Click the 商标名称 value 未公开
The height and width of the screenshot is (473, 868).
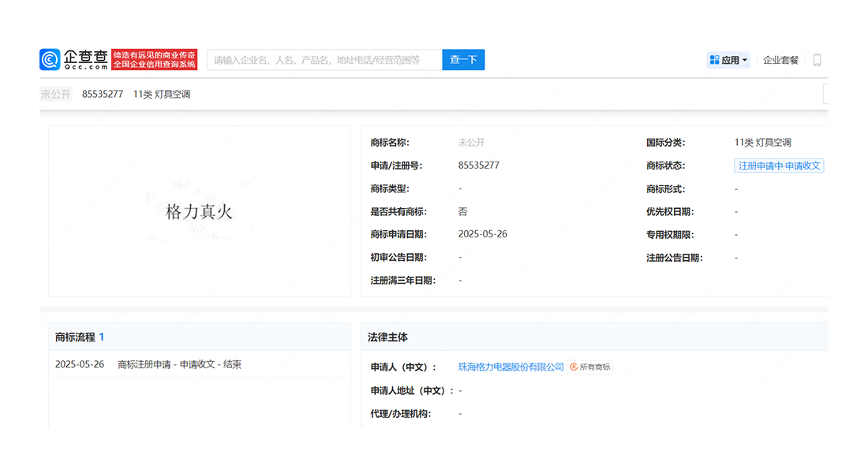(x=471, y=143)
